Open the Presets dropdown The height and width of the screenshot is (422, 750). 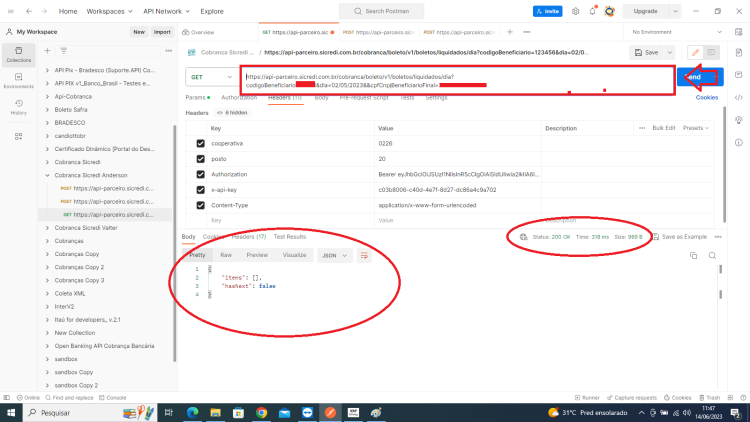pos(695,128)
